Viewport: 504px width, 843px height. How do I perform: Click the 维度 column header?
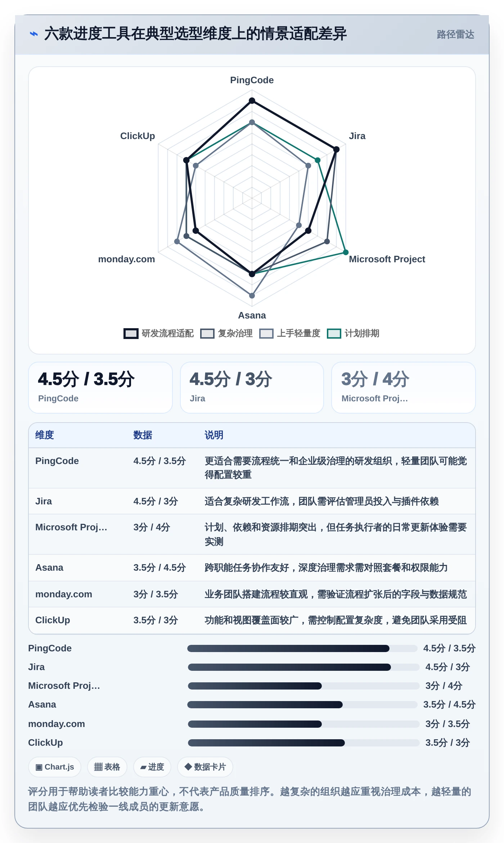pyautogui.click(x=45, y=435)
